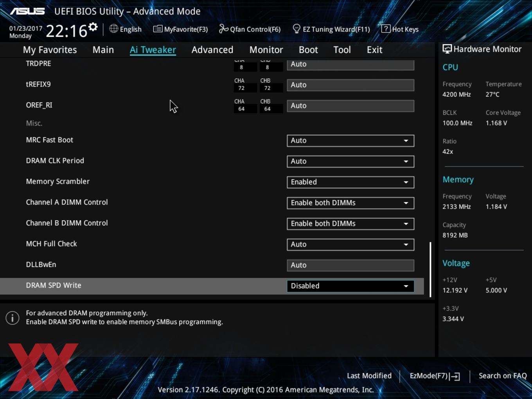Image resolution: width=532 pixels, height=399 pixels.
Task: Go to the Monitor tab
Action: click(x=266, y=50)
